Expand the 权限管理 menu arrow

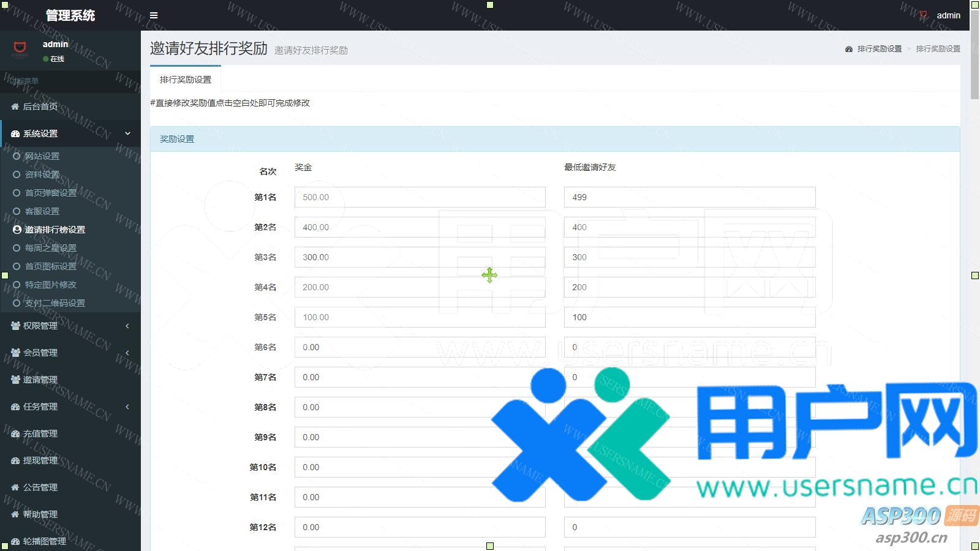(127, 326)
